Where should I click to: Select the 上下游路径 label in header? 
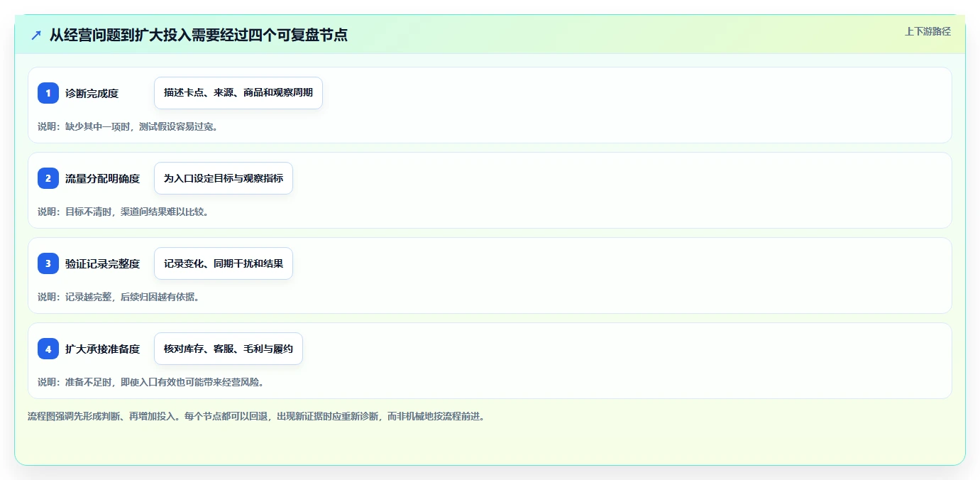pos(927,31)
